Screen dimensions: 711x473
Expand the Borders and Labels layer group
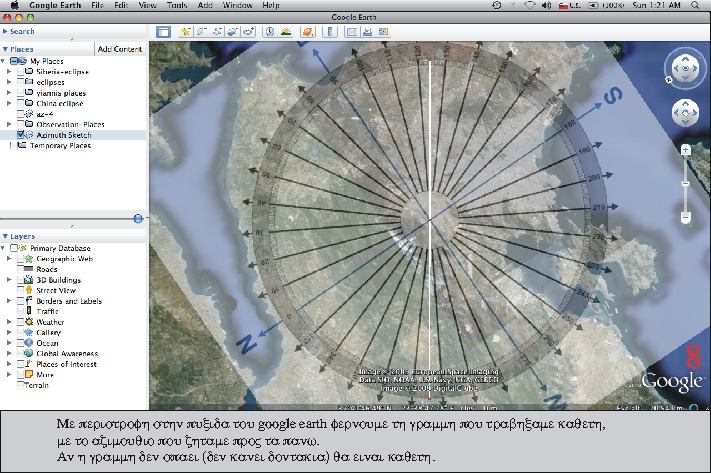coord(9,301)
